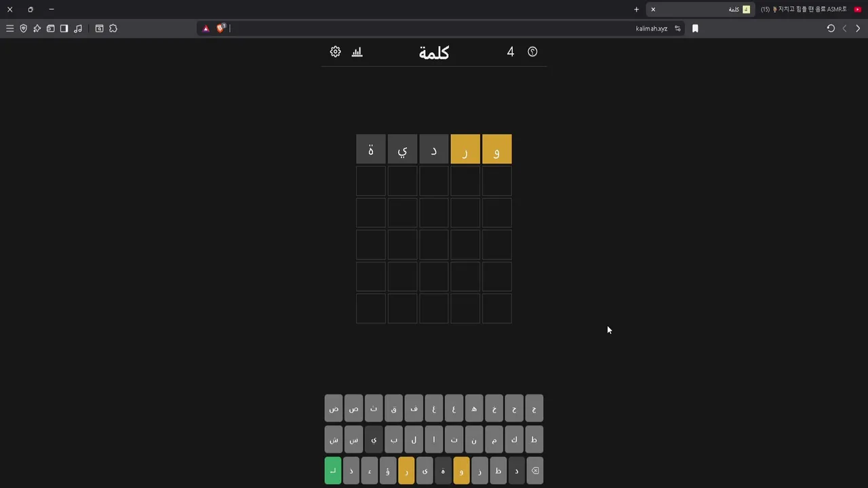This screenshot has height=488, width=868.
Task: Open a new tab with plus button
Action: click(636, 9)
